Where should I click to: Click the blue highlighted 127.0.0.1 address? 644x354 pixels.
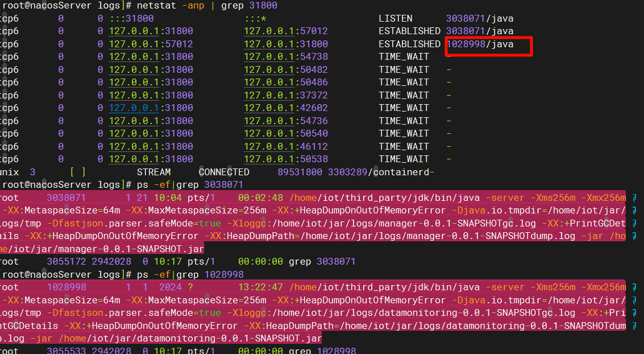click(133, 108)
